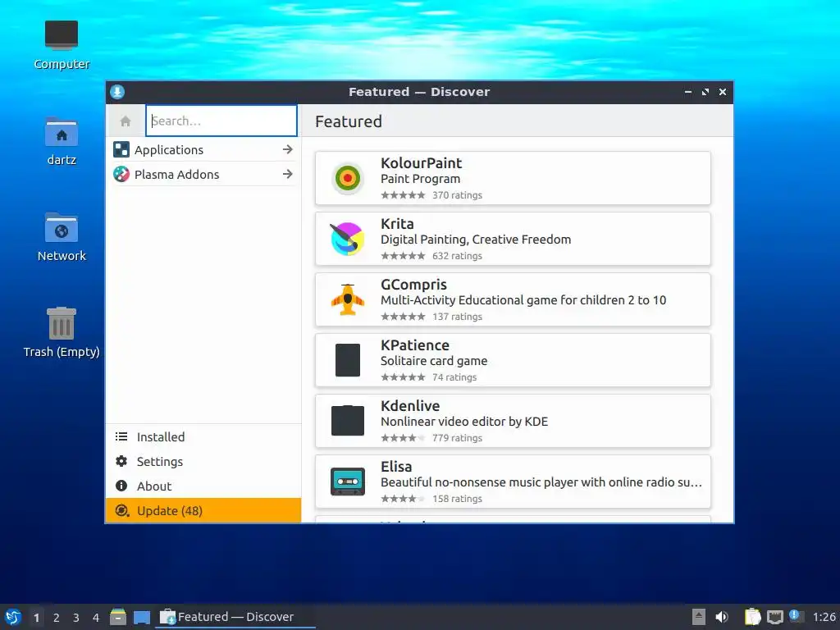Switch to virtual desktop 4
This screenshot has width=840, height=630.
[x=96, y=618]
